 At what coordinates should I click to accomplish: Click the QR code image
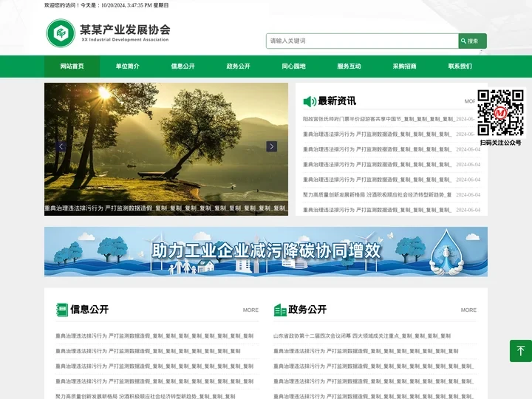pyautogui.click(x=500, y=112)
